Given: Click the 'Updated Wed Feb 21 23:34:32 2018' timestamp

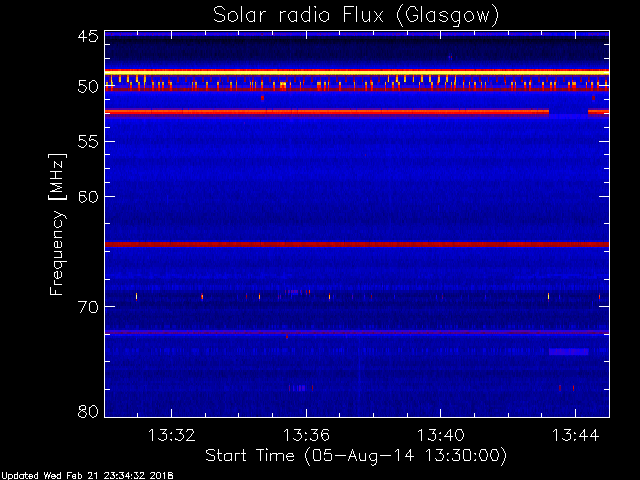Looking at the screenshot, I should [87, 476].
